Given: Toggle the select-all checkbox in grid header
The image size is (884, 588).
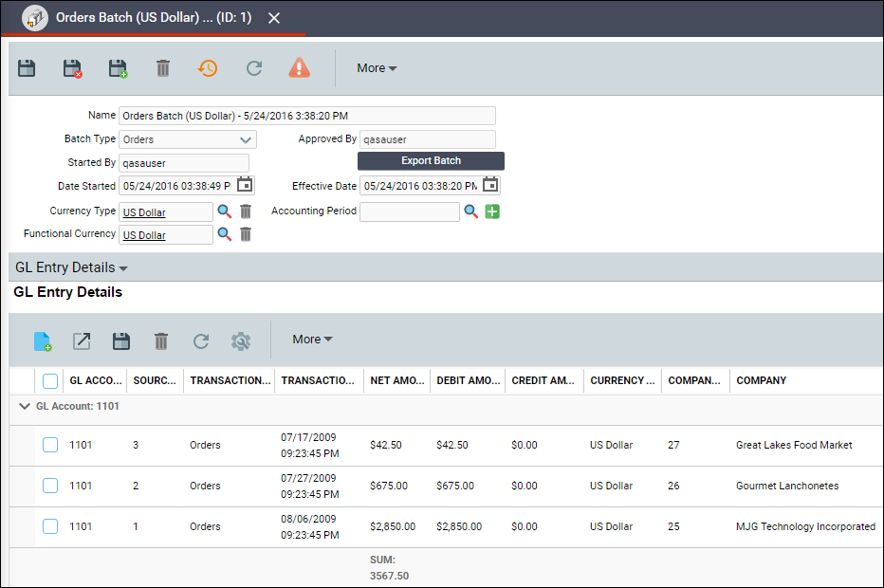Looking at the screenshot, I should point(50,381).
